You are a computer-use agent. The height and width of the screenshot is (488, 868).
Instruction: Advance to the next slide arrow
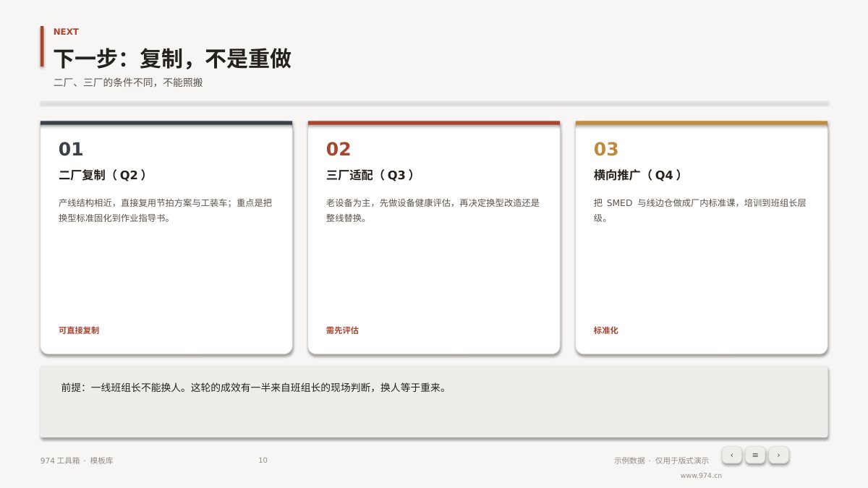point(778,455)
